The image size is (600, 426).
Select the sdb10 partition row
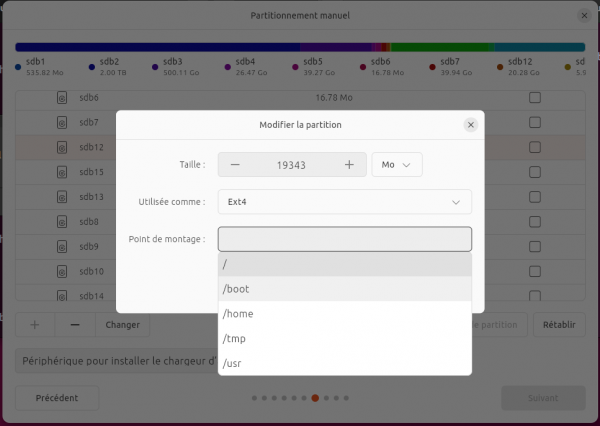[300, 272]
